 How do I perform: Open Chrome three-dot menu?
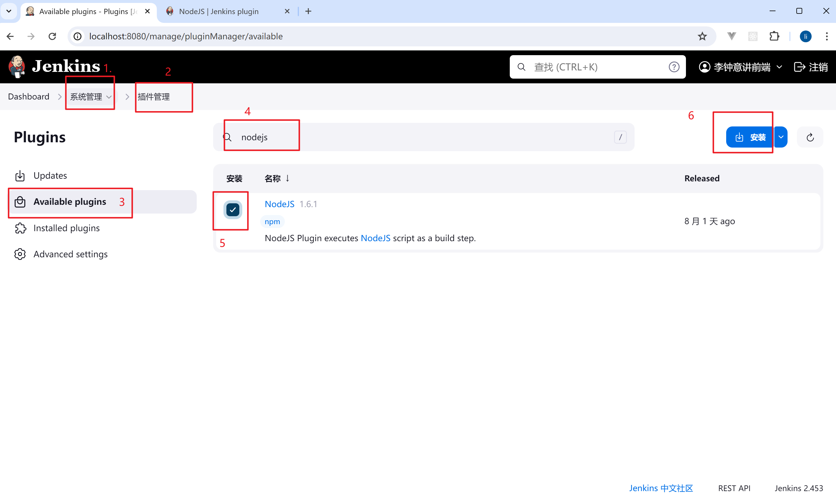827,36
